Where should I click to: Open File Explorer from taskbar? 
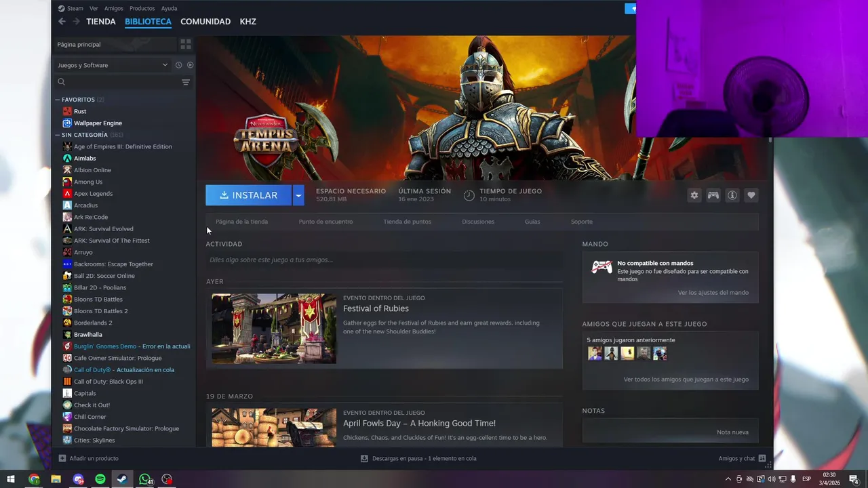(56, 479)
